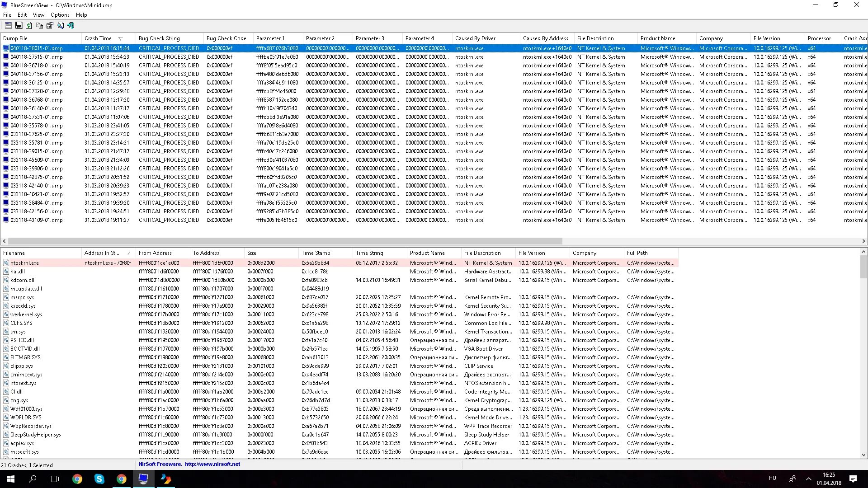Click the open folder icon to load dump
868x488 pixels.
click(9, 25)
